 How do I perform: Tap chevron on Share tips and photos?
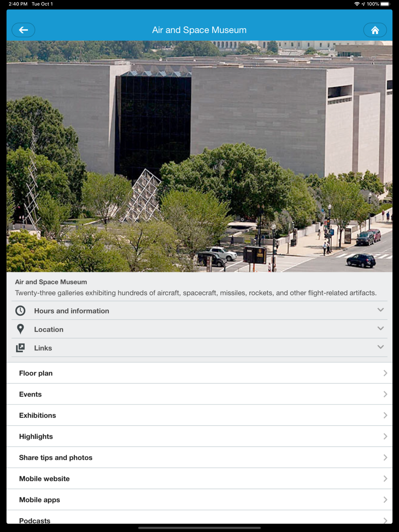tap(385, 457)
